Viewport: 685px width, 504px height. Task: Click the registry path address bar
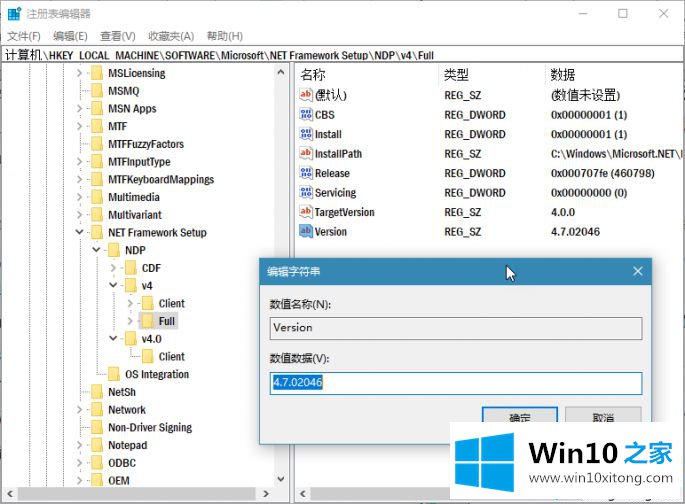(x=342, y=55)
